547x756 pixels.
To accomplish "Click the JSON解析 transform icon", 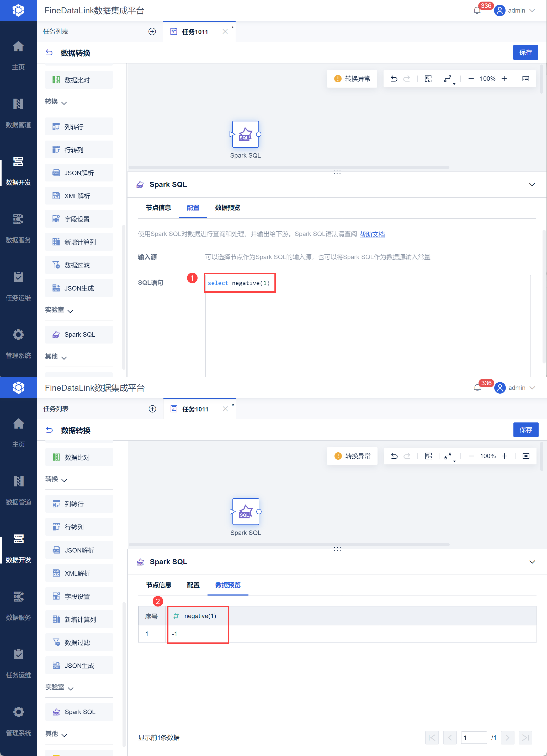I will (56, 173).
